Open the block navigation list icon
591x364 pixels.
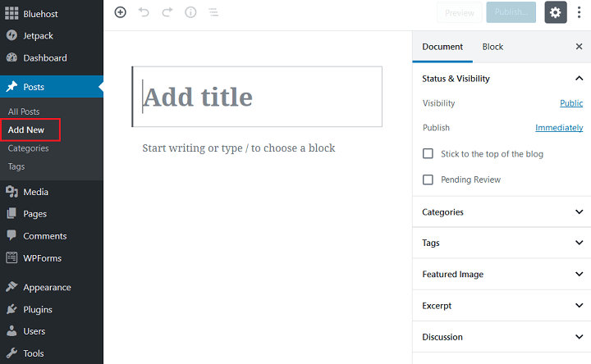tap(213, 12)
